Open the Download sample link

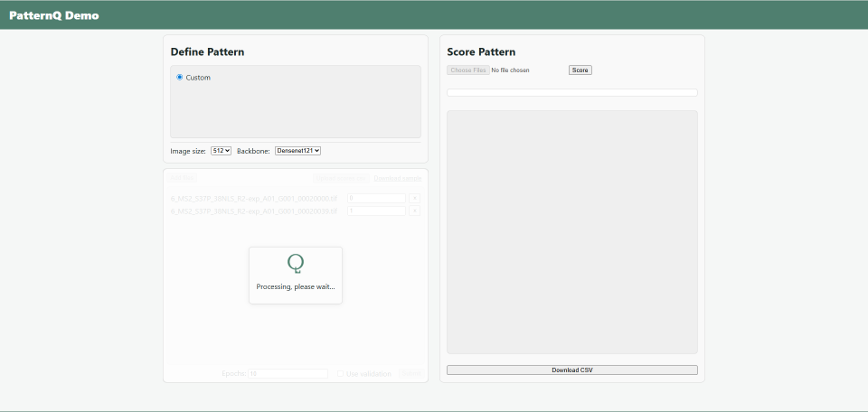coord(397,178)
